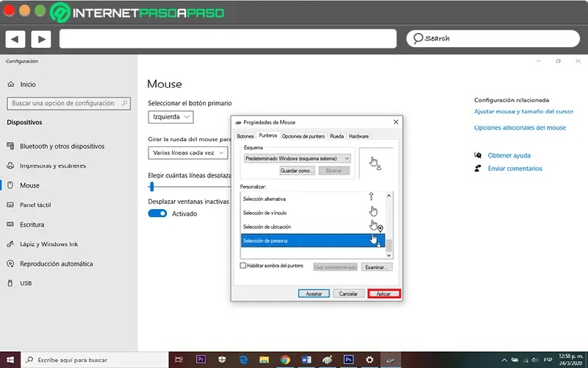Image resolution: width=588 pixels, height=368 pixels.
Task: Open File Explorer from the taskbar
Action: tap(265, 360)
